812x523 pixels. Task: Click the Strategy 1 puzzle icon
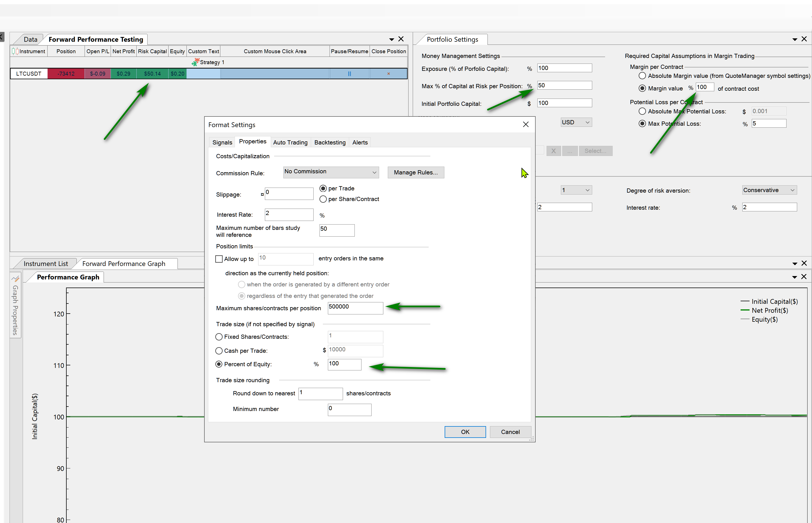[195, 62]
